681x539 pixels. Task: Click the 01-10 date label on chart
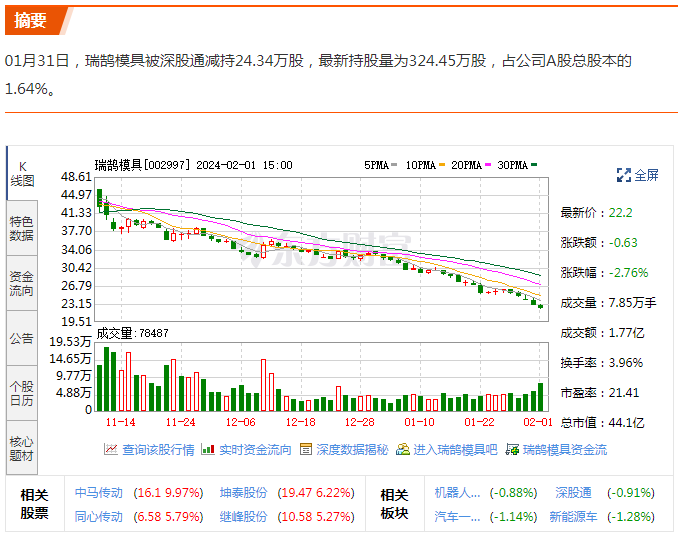(x=420, y=422)
